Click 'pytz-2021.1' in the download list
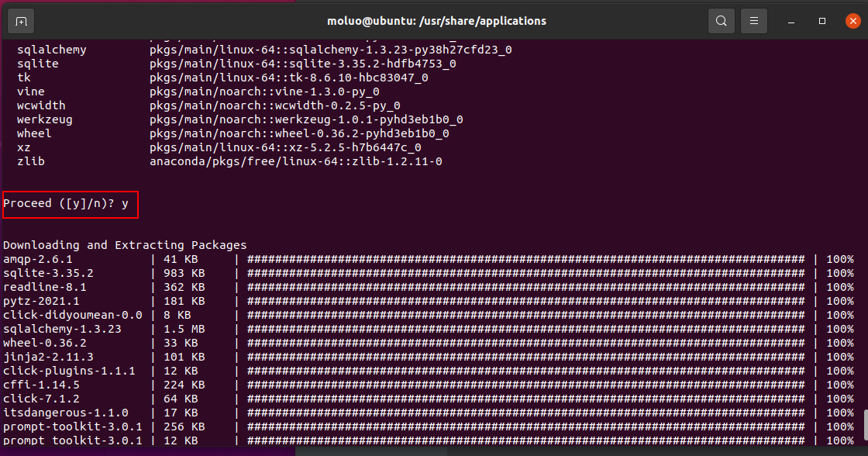The image size is (868, 456). click(x=42, y=301)
